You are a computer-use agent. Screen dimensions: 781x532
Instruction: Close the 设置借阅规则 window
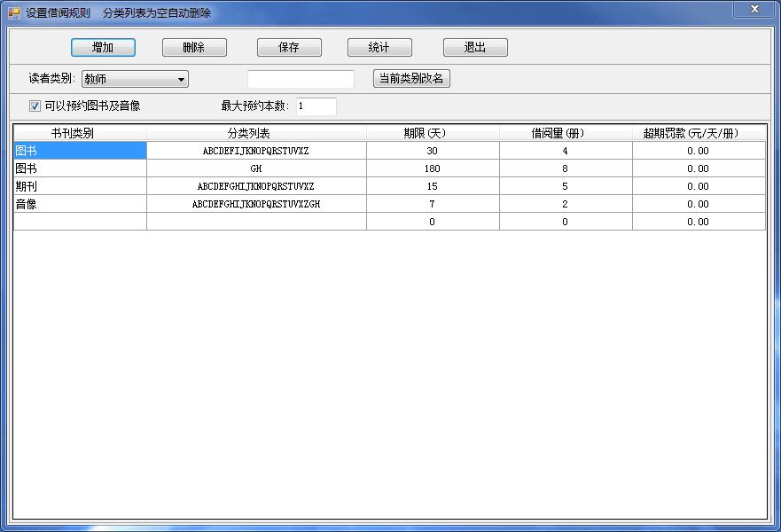(754, 9)
